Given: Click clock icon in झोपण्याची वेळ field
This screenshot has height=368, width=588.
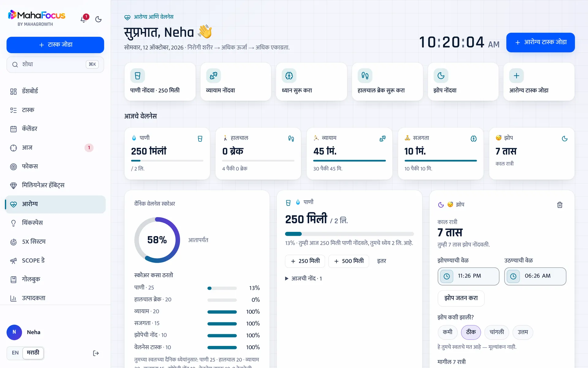Looking at the screenshot, I should 447,276.
